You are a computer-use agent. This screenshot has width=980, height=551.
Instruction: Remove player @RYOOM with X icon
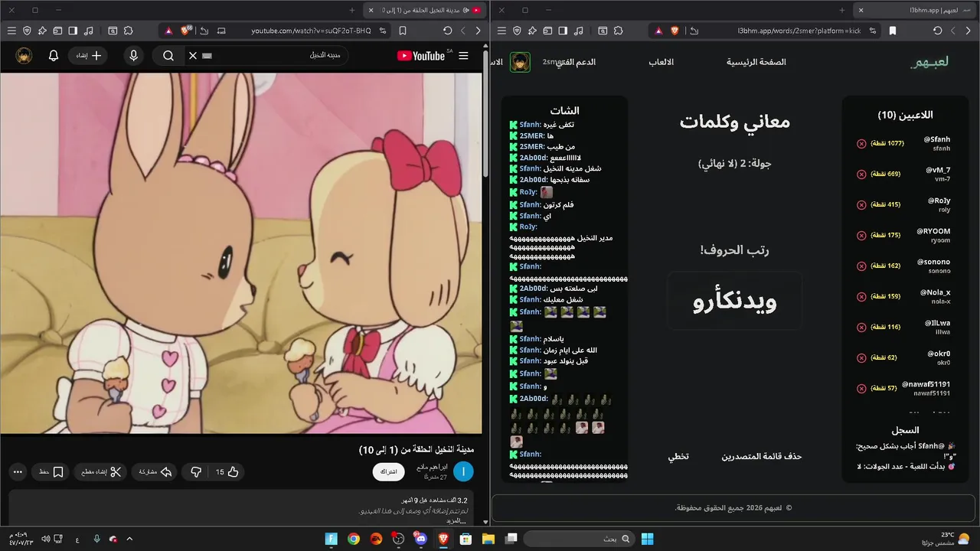(x=861, y=235)
